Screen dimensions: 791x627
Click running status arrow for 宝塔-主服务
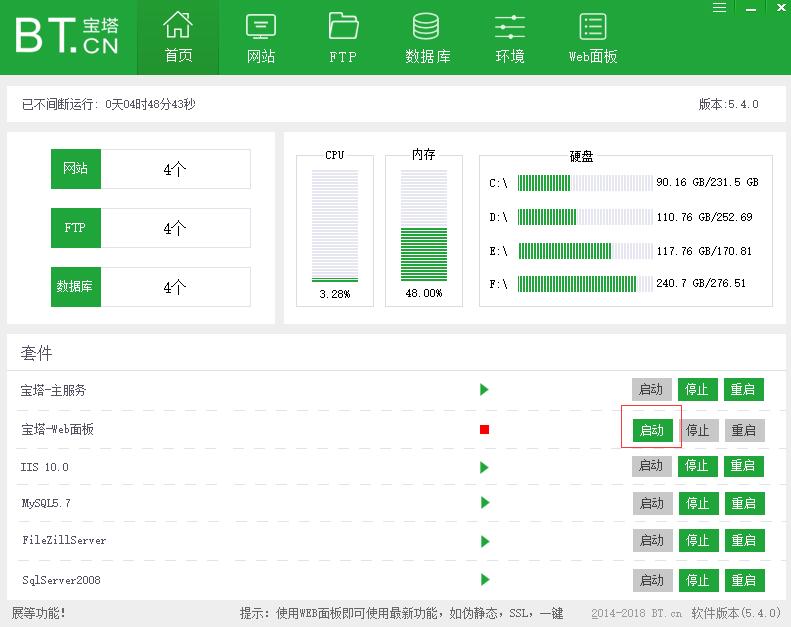(x=484, y=389)
